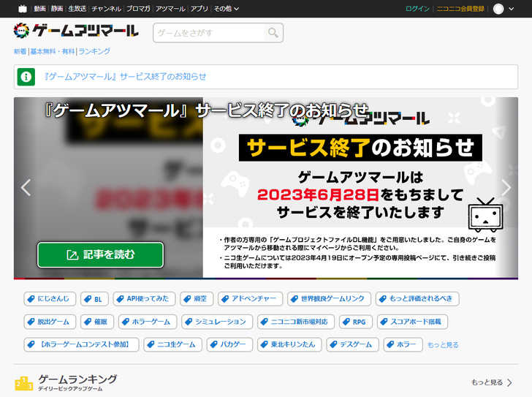Click the niconico TV logo icon
The width and height of the screenshot is (532, 397).
pyautogui.click(x=23, y=9)
